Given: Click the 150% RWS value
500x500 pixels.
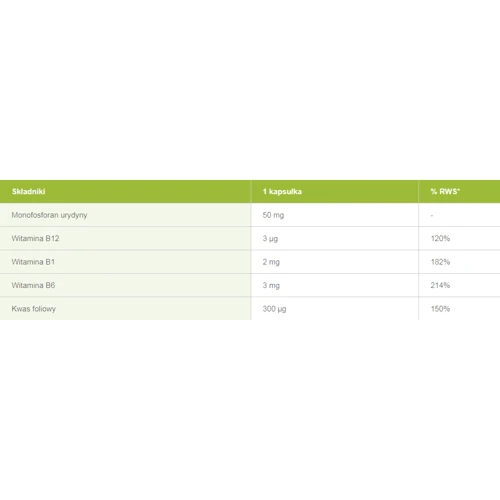Looking at the screenshot, I should [x=440, y=309].
